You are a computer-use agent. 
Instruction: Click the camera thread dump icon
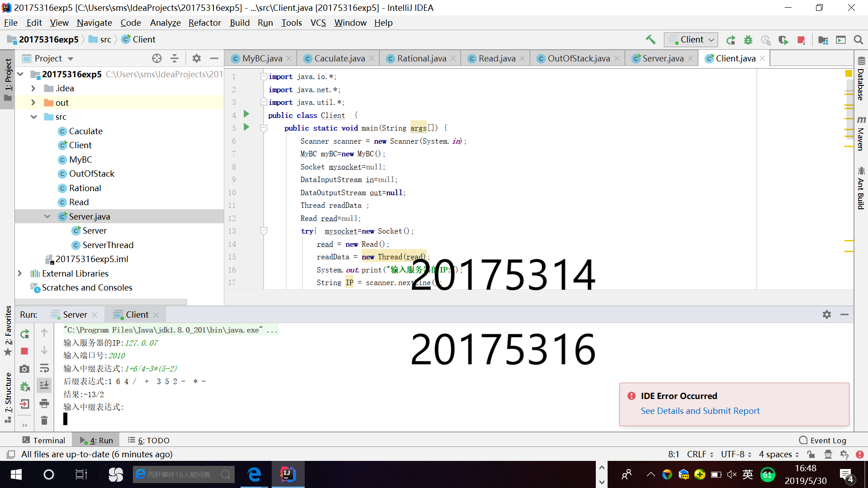(25, 369)
